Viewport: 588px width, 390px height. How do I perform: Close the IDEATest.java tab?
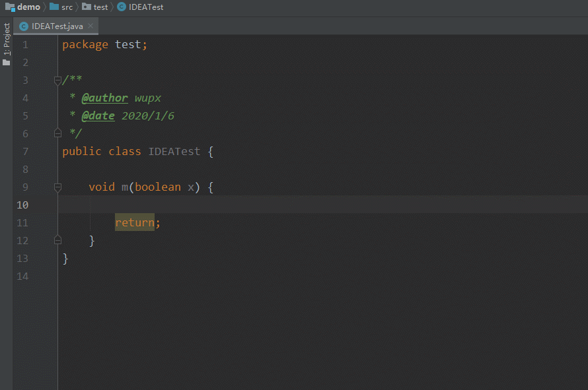point(91,26)
